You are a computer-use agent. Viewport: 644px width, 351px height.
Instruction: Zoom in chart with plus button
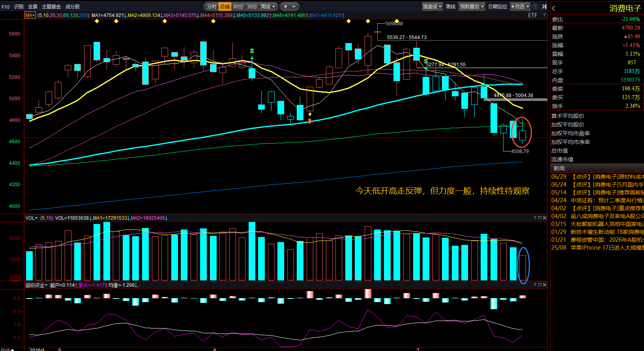coord(285,6)
